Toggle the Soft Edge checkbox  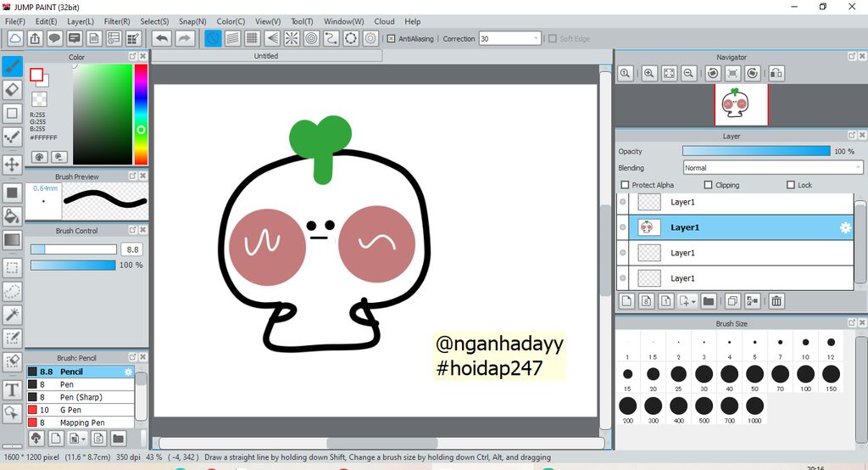coord(552,39)
